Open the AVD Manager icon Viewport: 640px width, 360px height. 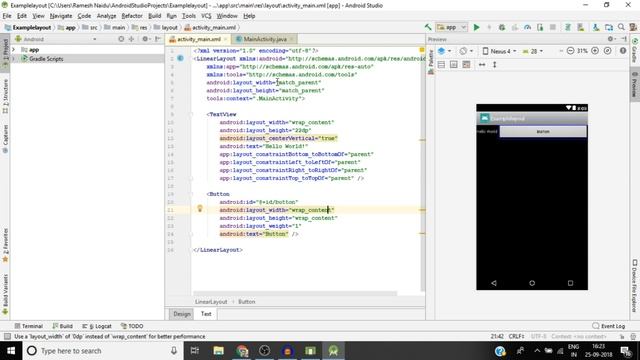580,27
